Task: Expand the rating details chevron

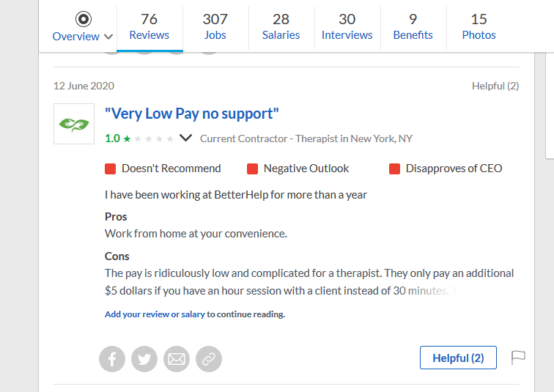Action: [x=185, y=138]
